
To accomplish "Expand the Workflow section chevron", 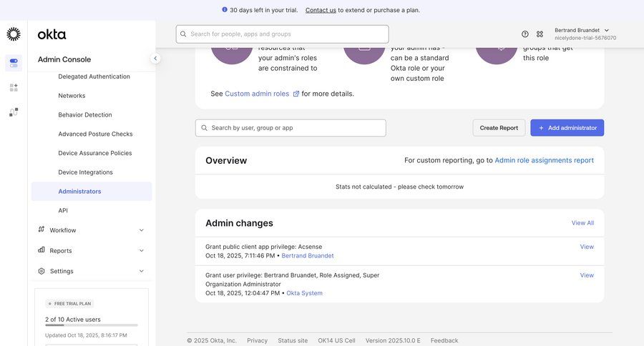I will 141,230.
